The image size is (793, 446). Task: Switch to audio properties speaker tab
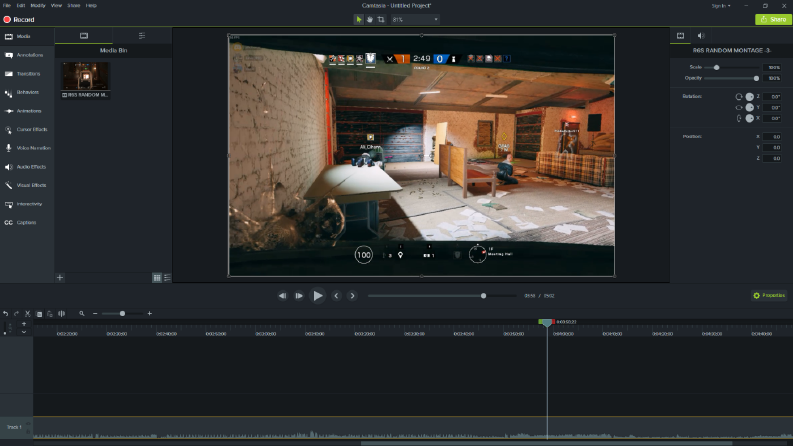pos(700,36)
